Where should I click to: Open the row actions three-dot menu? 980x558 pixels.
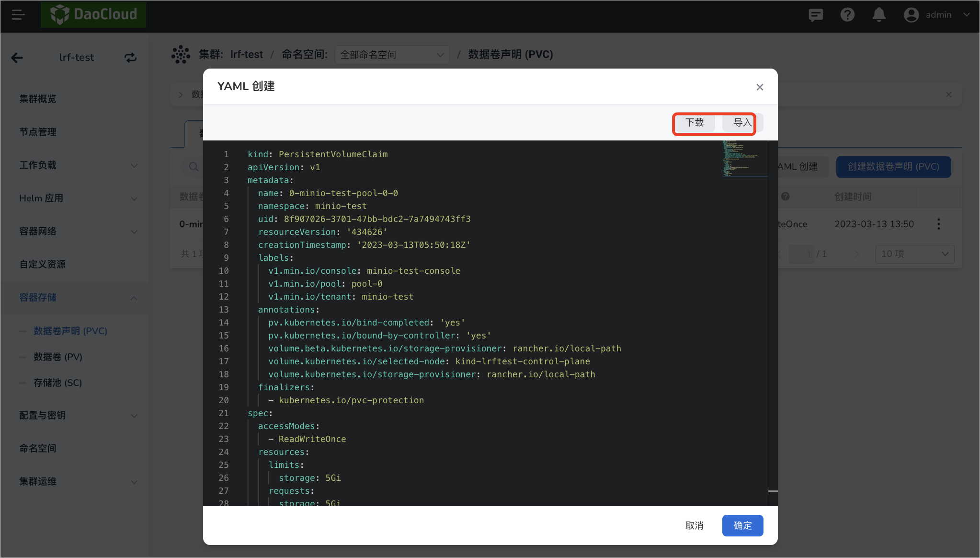click(939, 224)
